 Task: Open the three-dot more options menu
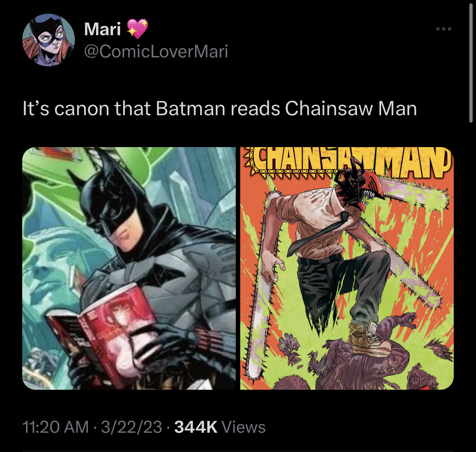444,29
